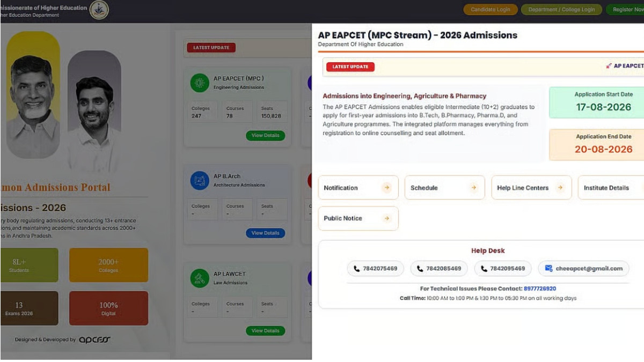Click the AP LAWCET gavel icon
The height and width of the screenshot is (362, 644).
click(200, 278)
